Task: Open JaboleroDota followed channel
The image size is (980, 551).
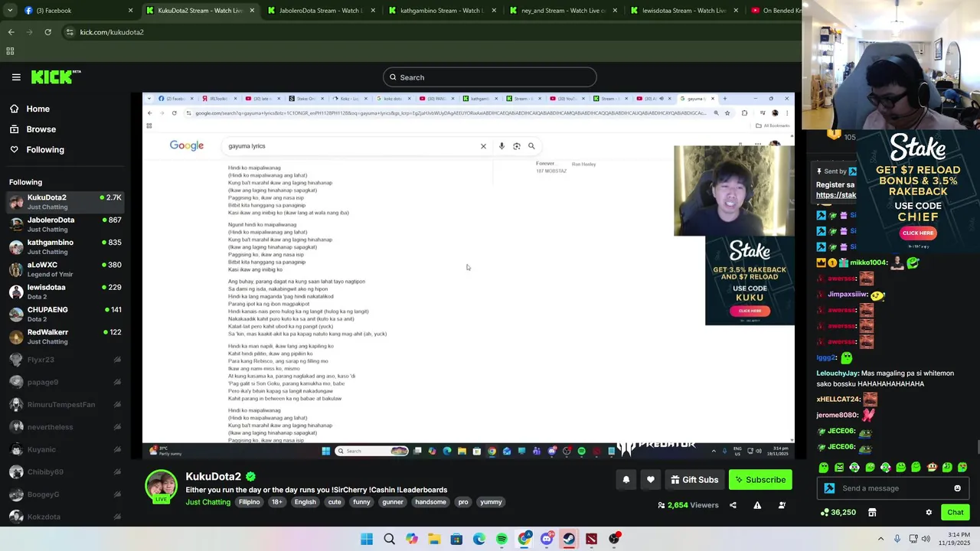Action: click(65, 224)
